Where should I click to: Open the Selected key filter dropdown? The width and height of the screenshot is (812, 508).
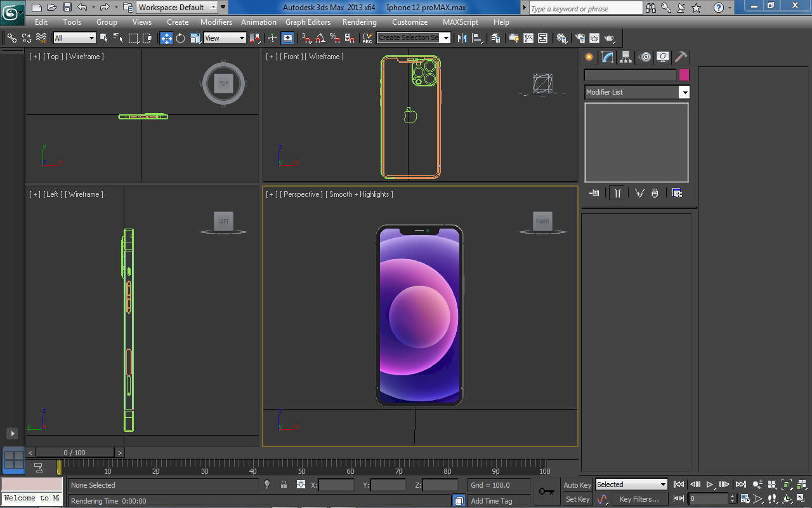tap(631, 485)
